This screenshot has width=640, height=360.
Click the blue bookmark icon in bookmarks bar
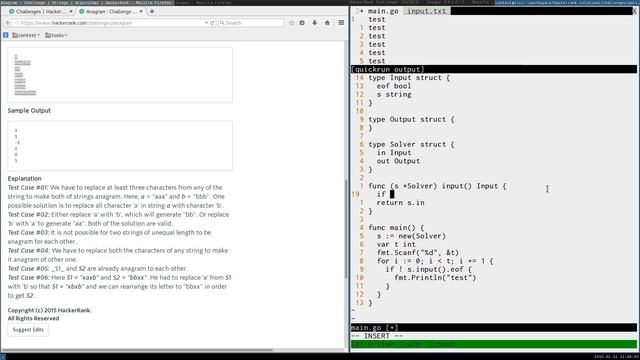pos(5,35)
